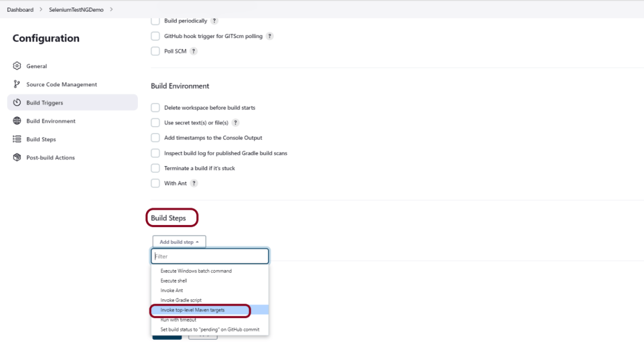Image resolution: width=644 pixels, height=349 pixels.
Task: Expand the SeleniumTestNGDemo breadcrumb chevron
Action: [111, 10]
